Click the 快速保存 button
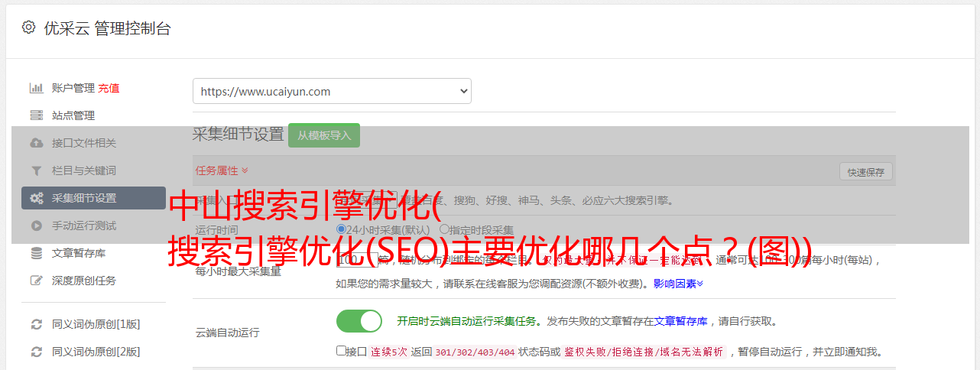 pyautogui.click(x=865, y=172)
